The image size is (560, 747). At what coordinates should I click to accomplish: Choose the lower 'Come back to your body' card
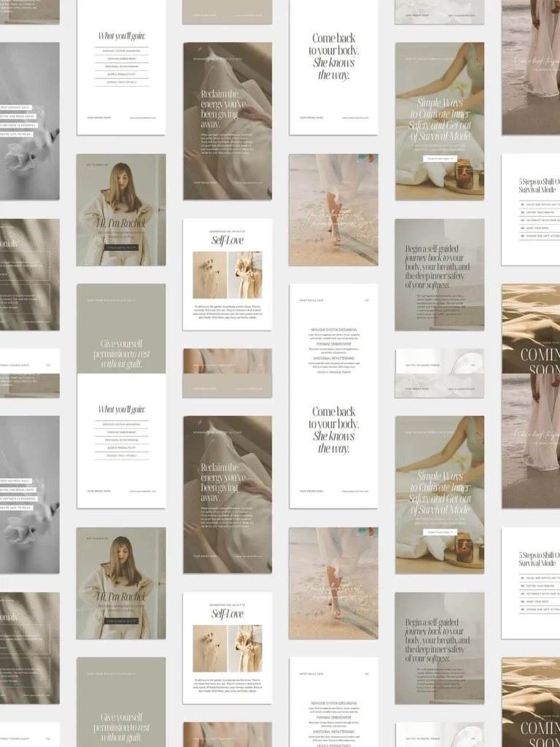point(333,441)
